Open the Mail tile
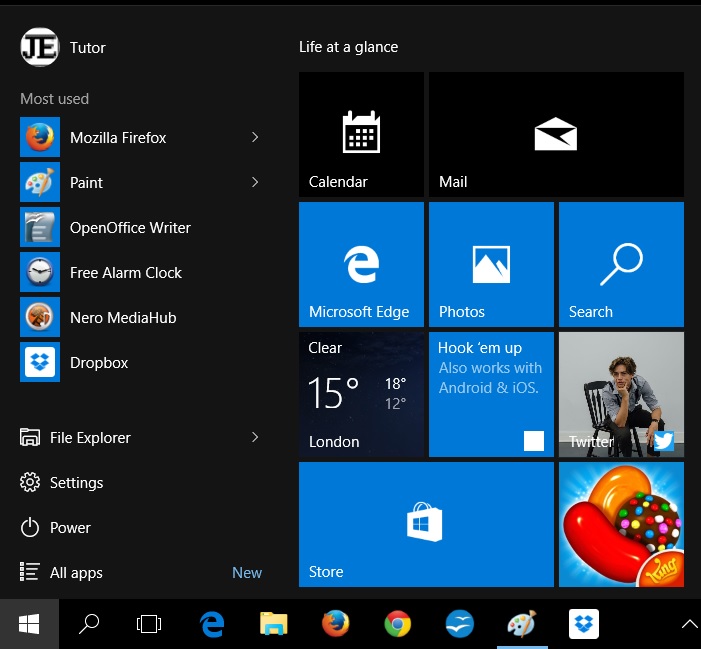This screenshot has width=701, height=649. (x=556, y=134)
